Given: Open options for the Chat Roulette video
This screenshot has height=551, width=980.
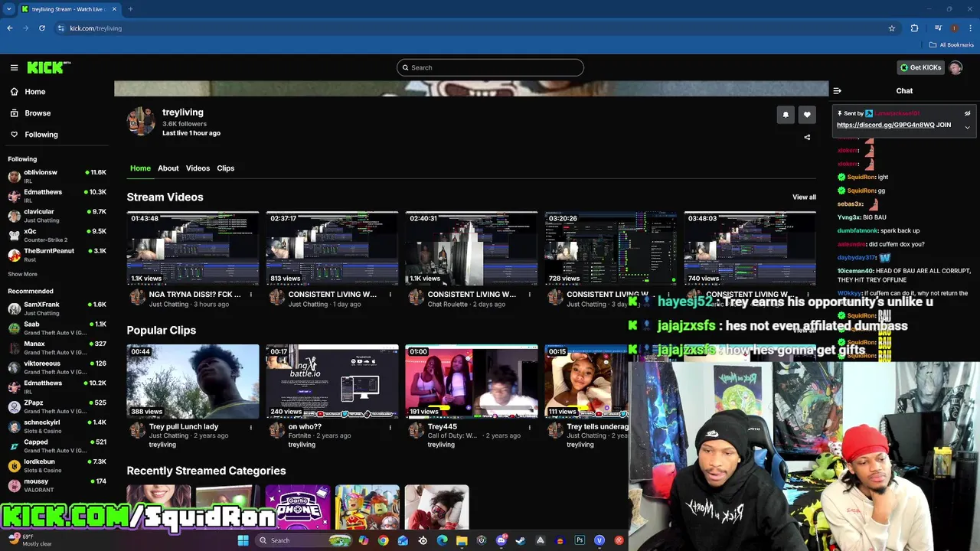Looking at the screenshot, I should (529, 295).
